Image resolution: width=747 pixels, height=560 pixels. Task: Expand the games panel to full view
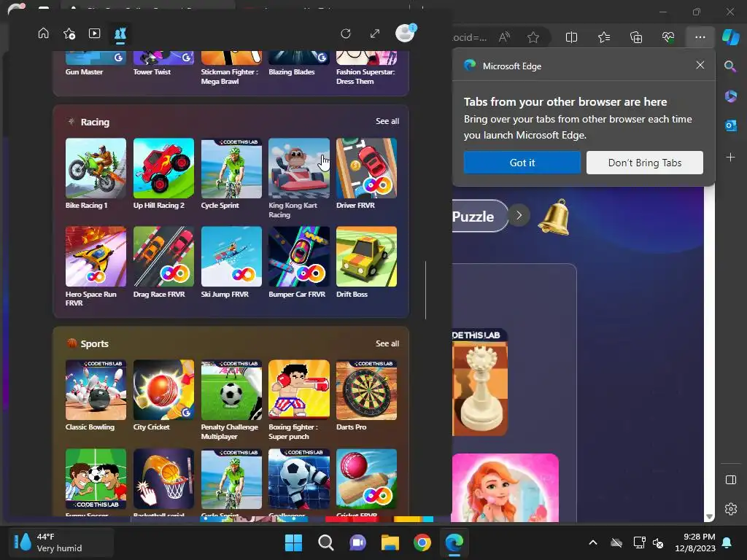[x=375, y=34]
